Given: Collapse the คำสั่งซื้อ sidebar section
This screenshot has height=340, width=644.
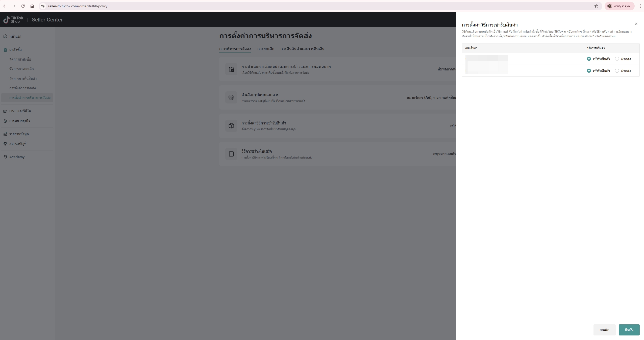Looking at the screenshot, I should (15, 50).
